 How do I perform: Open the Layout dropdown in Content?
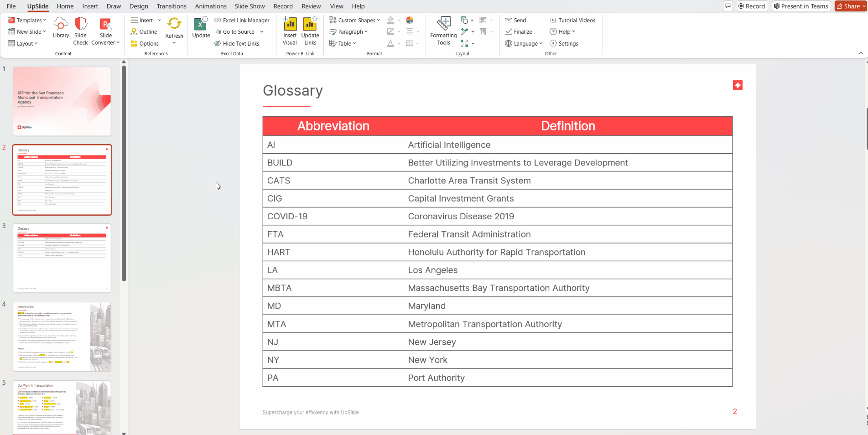click(x=23, y=43)
